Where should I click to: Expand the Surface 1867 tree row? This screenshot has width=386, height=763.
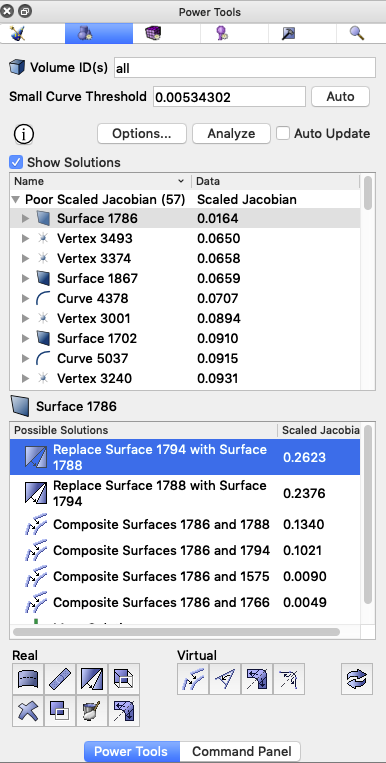pyautogui.click(x=26, y=278)
